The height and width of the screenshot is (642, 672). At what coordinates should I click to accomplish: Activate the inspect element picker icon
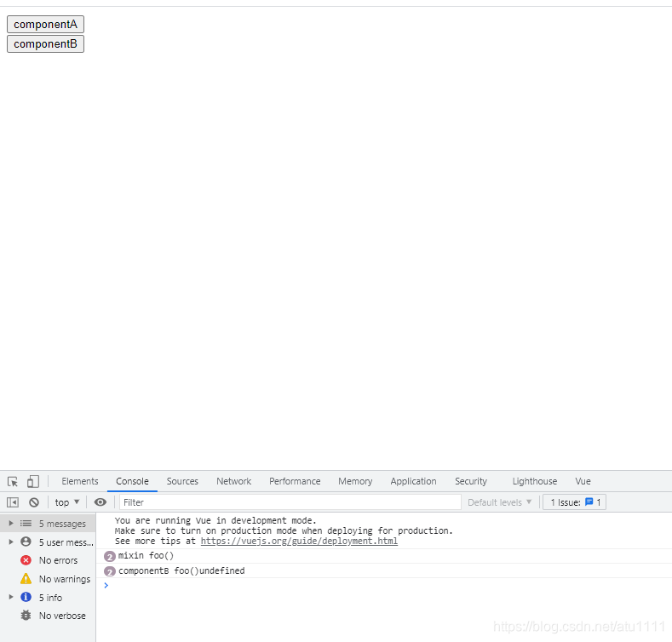click(x=13, y=482)
